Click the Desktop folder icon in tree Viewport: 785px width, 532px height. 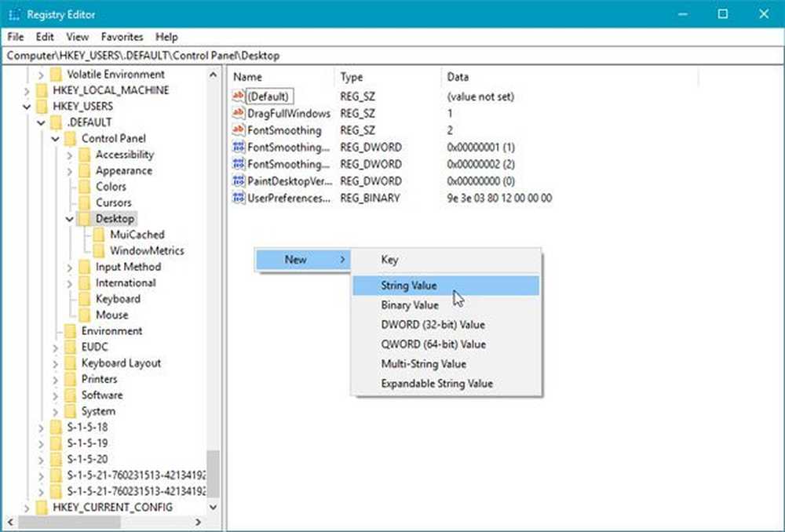(85, 219)
